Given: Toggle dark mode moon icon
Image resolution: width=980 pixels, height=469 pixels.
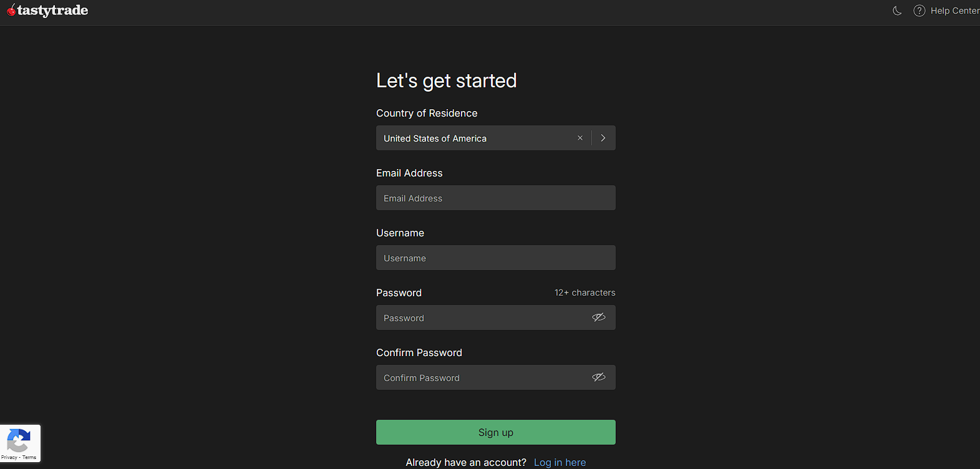Looking at the screenshot, I should tap(897, 11).
